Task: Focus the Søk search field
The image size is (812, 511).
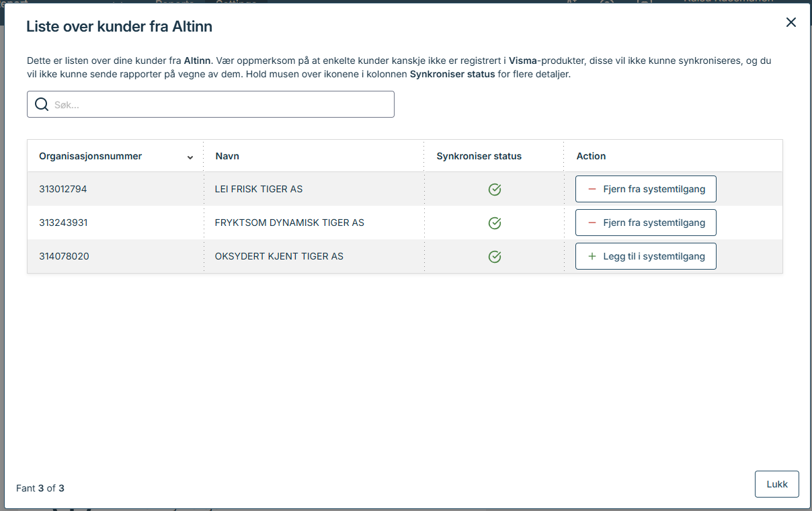Action: (x=222, y=105)
